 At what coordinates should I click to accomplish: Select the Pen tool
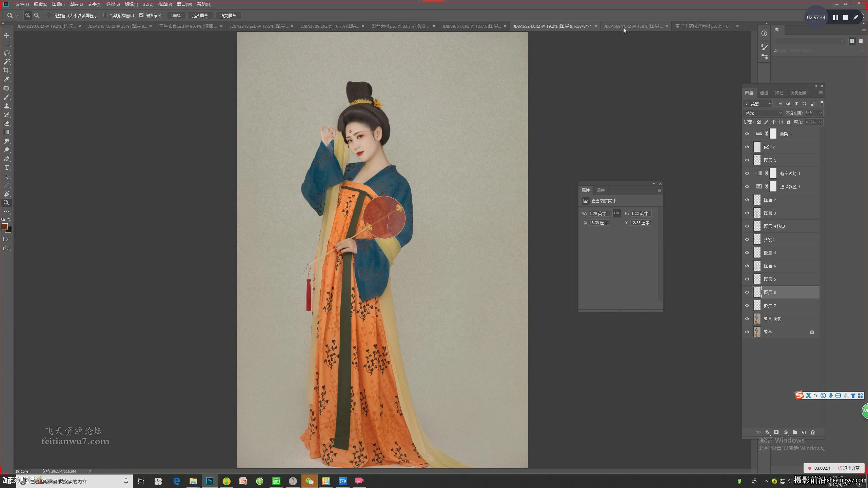pyautogui.click(x=6, y=159)
